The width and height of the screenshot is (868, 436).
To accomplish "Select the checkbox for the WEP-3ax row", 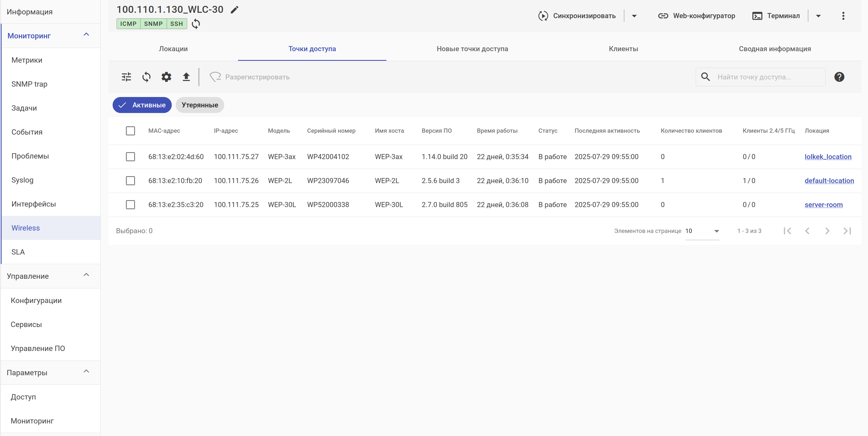I will (130, 157).
